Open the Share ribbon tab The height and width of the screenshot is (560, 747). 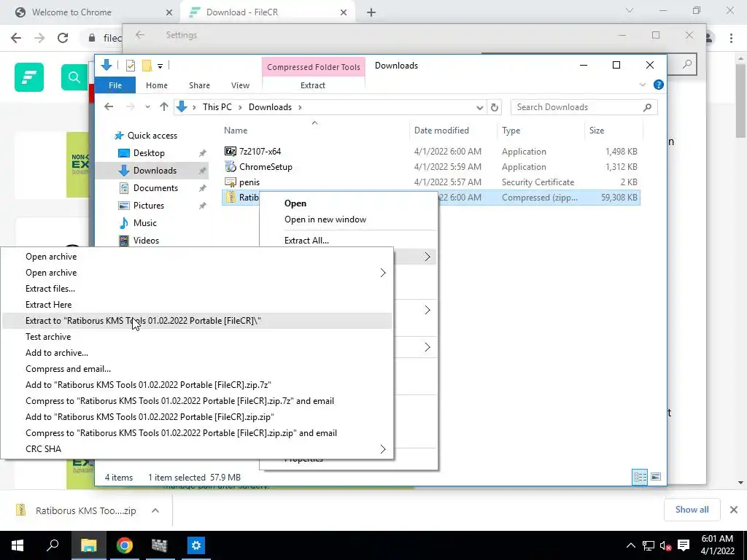(199, 85)
